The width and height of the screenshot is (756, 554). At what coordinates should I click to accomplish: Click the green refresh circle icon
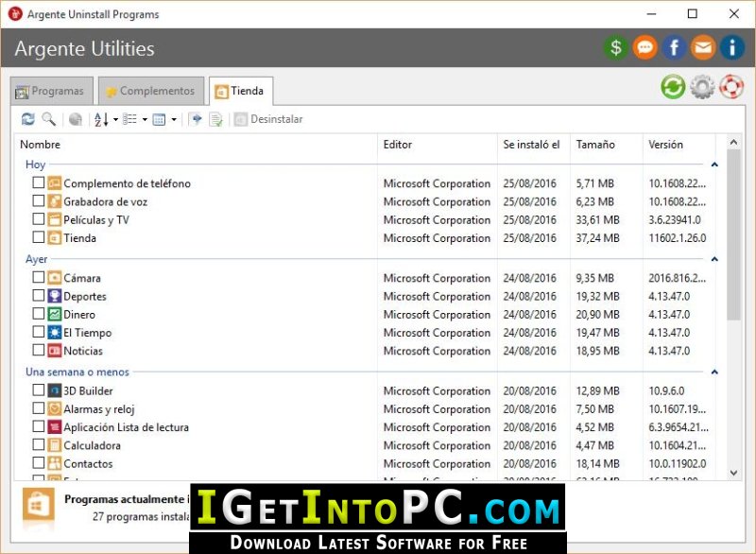pos(673,87)
